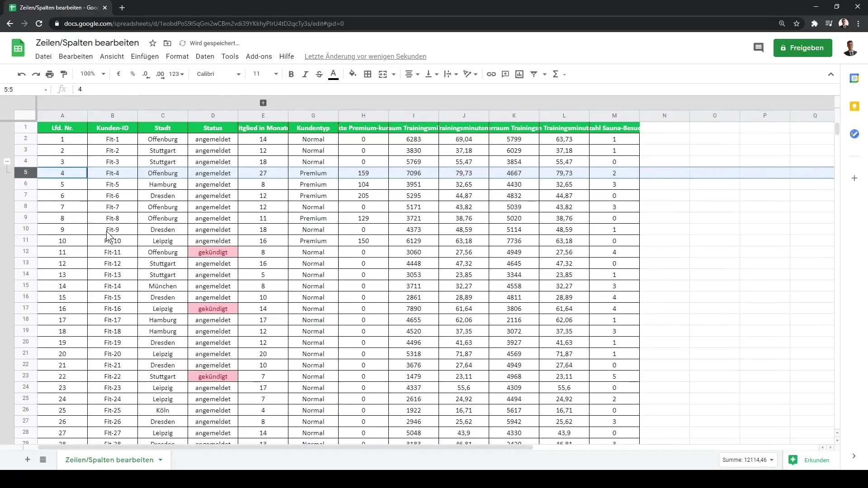Image resolution: width=868 pixels, height=488 pixels.
Task: Click the green Freigeben share button
Action: pos(802,48)
